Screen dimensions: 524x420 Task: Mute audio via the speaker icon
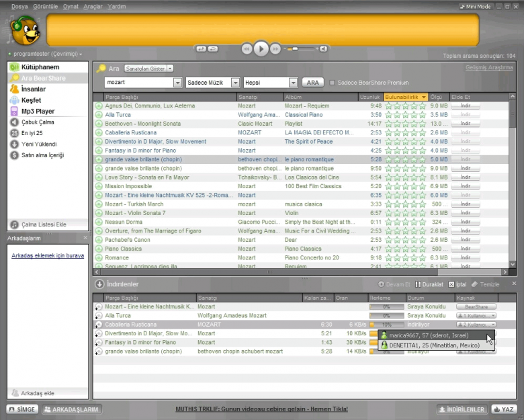click(x=323, y=49)
